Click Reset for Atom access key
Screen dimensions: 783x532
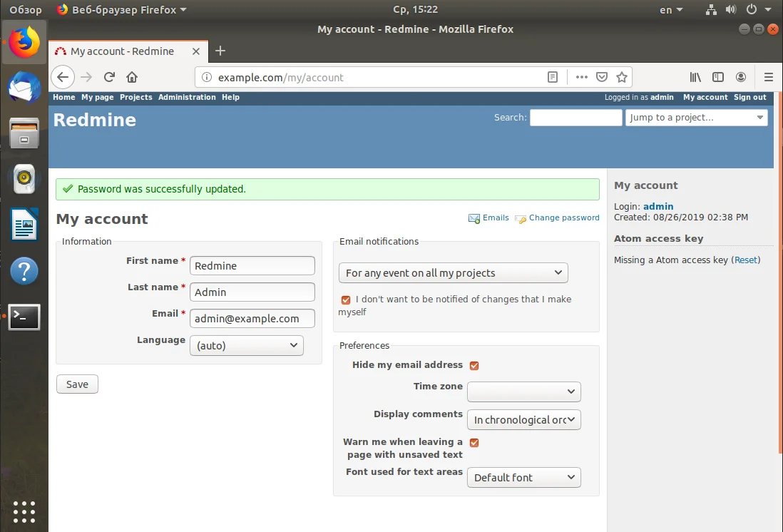pyautogui.click(x=746, y=260)
